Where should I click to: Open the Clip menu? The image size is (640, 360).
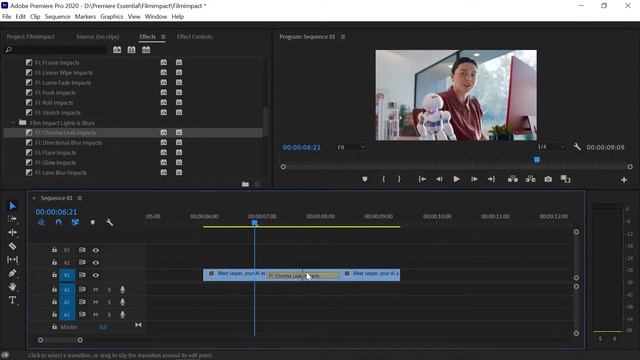click(35, 17)
